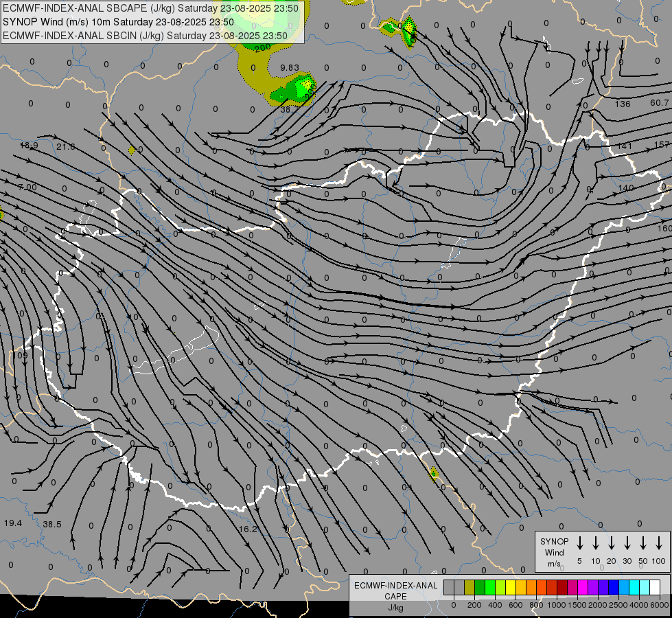Click the SYNOP Wind m/s legend label
Viewport: 672px width, 618px height.
(x=554, y=552)
